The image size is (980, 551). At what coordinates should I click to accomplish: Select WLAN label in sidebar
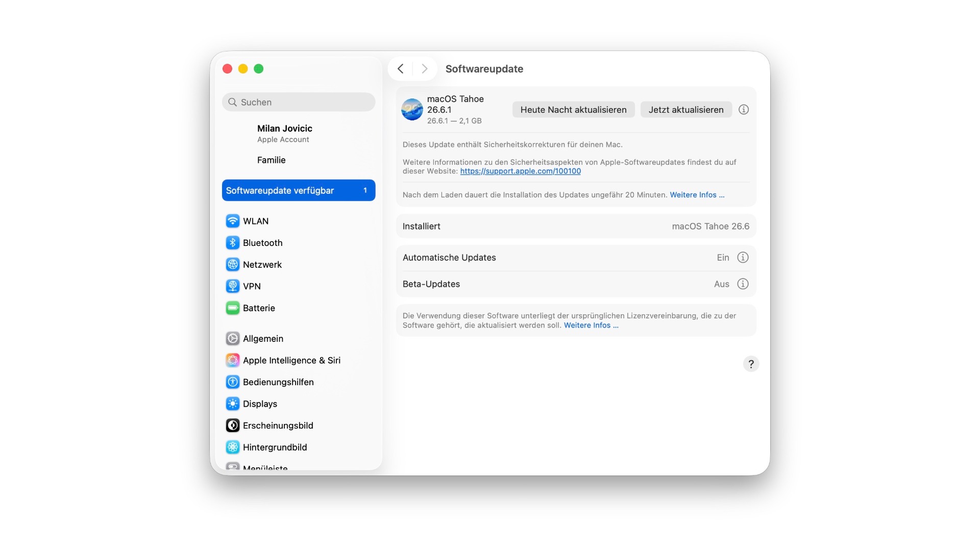[x=256, y=221]
